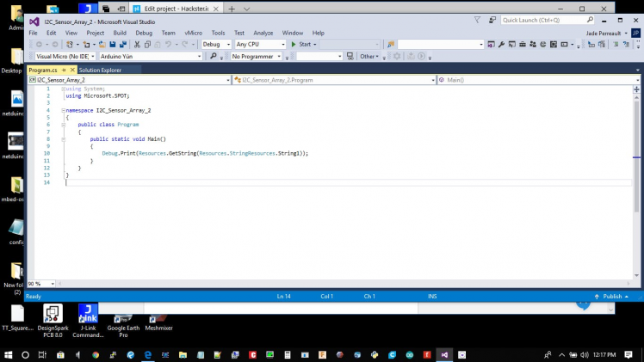
Task: Switch to the Solution Explorer tab
Action: [100, 71]
